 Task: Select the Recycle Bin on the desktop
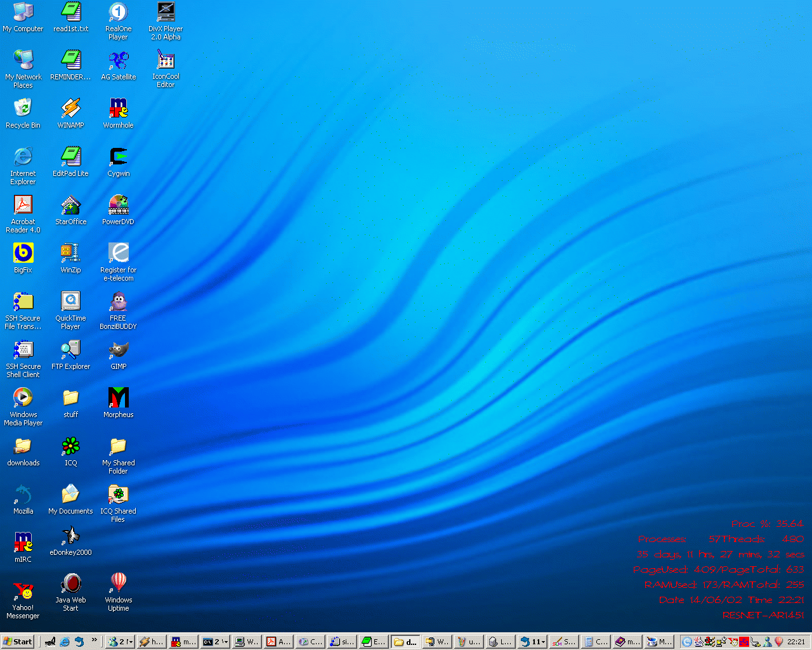coord(23,109)
